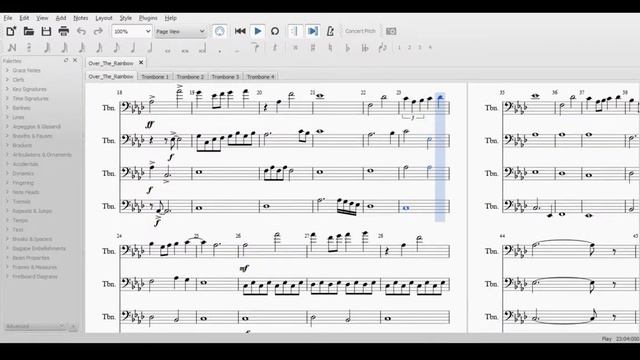The width and height of the screenshot is (640, 360).
Task: Apply the flat accidental
Action: pyautogui.click(x=347, y=48)
